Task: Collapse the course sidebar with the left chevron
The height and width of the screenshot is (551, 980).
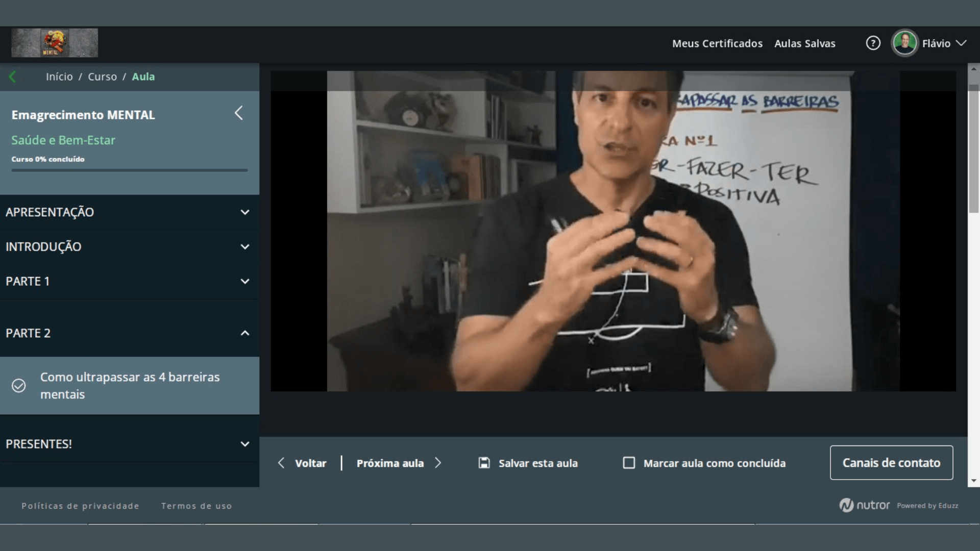Action: 238,113
